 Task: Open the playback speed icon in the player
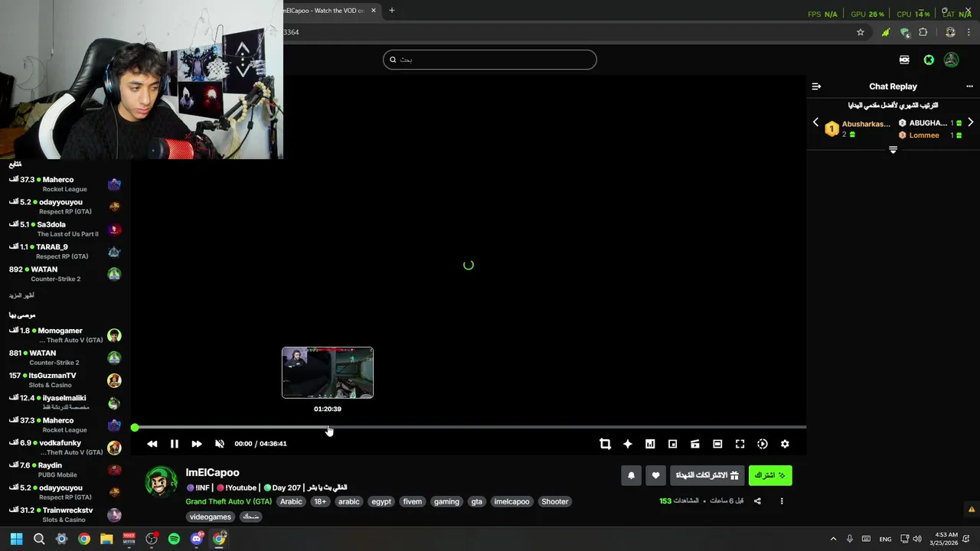(763, 444)
